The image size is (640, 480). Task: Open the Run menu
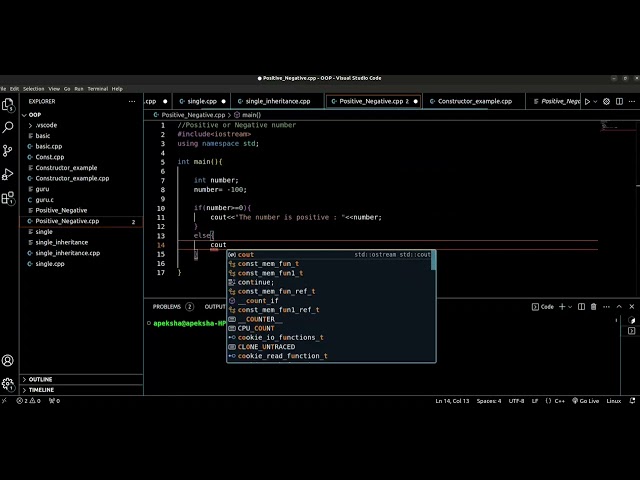click(x=79, y=89)
